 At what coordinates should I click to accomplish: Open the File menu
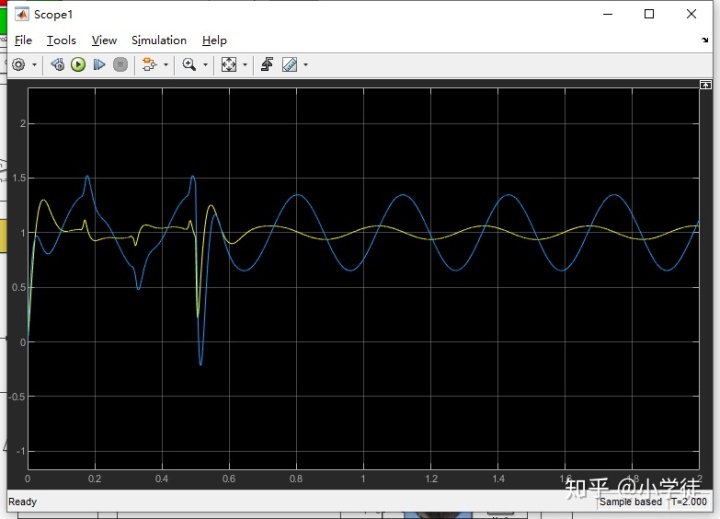click(23, 40)
